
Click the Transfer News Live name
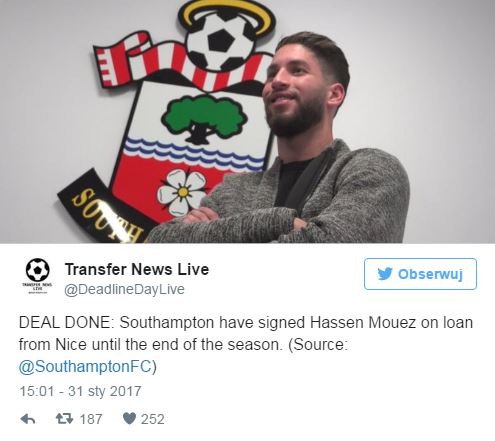137,269
